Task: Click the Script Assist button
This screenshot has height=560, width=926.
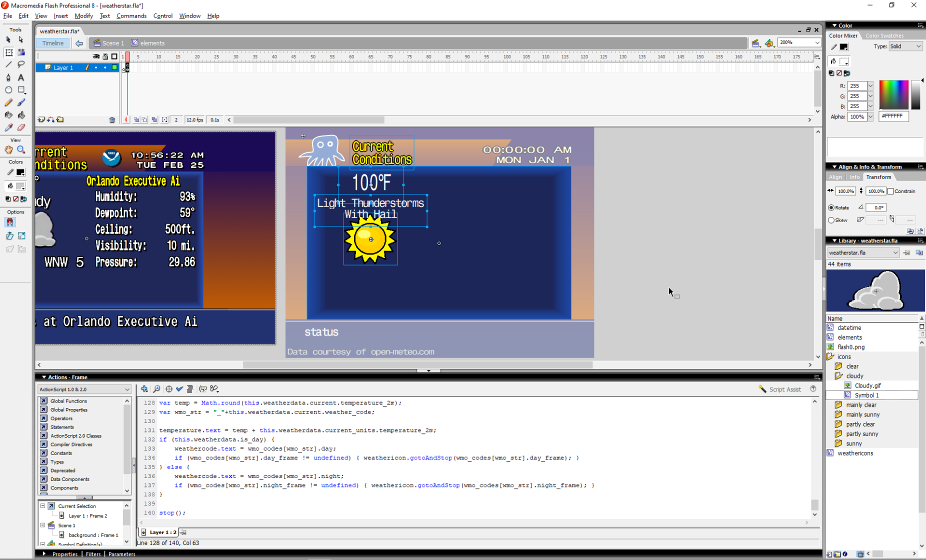Action: pyautogui.click(x=779, y=389)
